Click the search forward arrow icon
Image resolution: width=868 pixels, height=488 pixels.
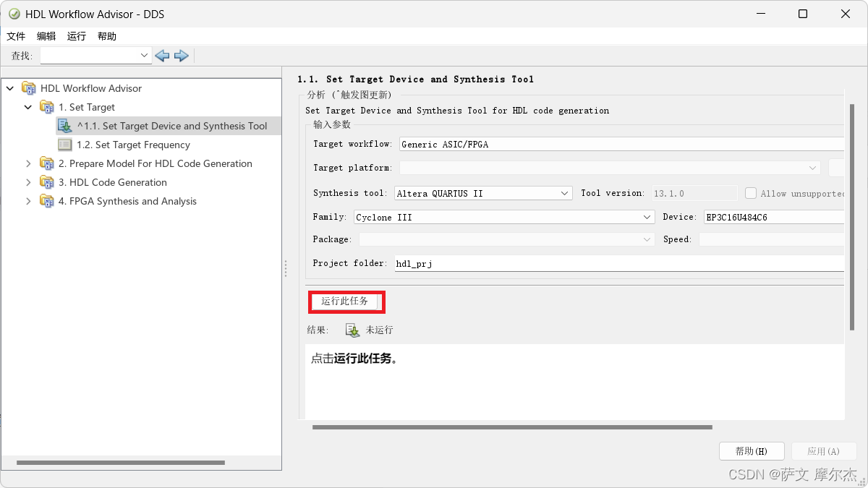point(181,55)
